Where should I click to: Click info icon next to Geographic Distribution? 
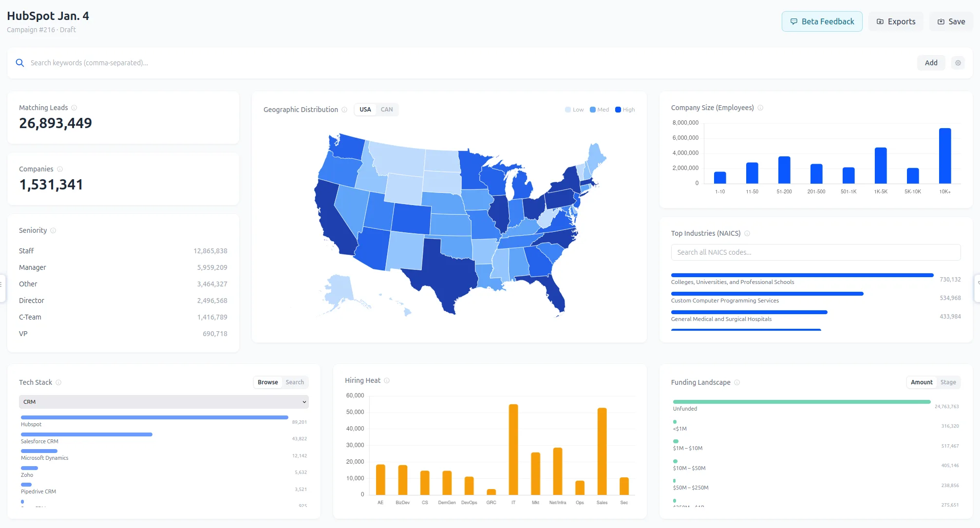click(x=344, y=110)
